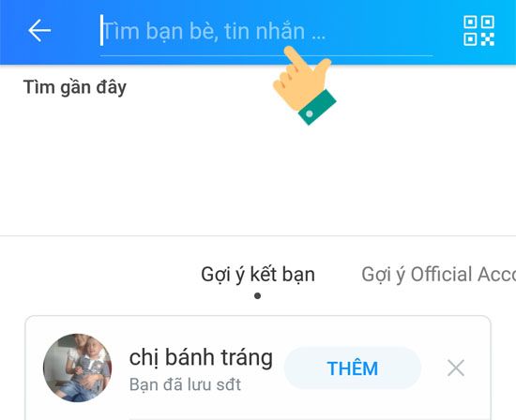Dismiss the chị bánh tráng suggestion

point(456,368)
